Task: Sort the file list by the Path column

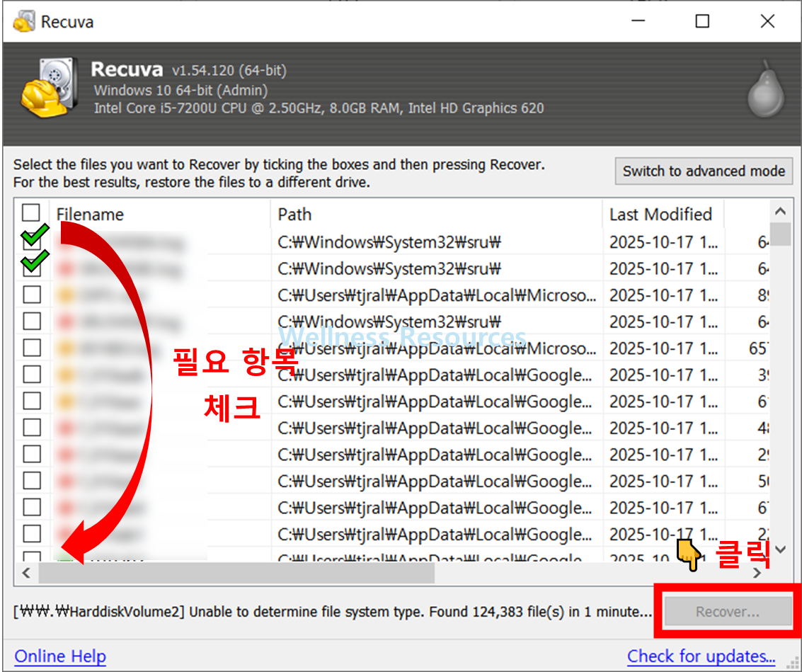Action: (x=436, y=215)
